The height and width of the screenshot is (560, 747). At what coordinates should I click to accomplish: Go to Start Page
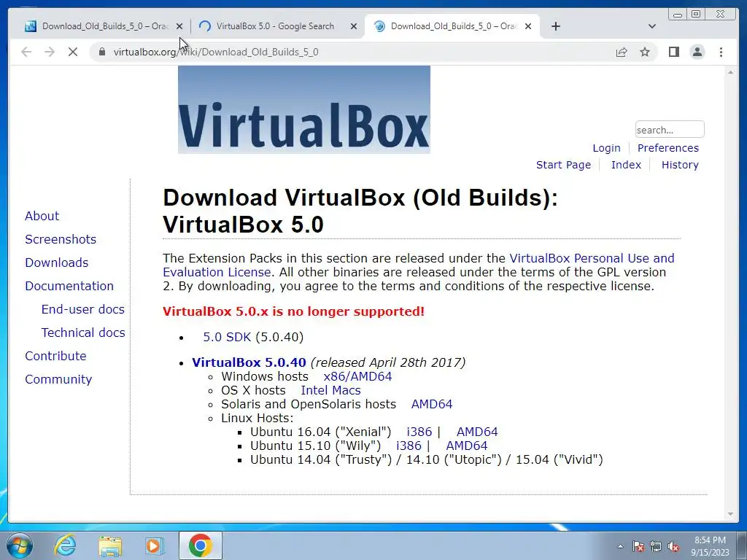point(563,165)
